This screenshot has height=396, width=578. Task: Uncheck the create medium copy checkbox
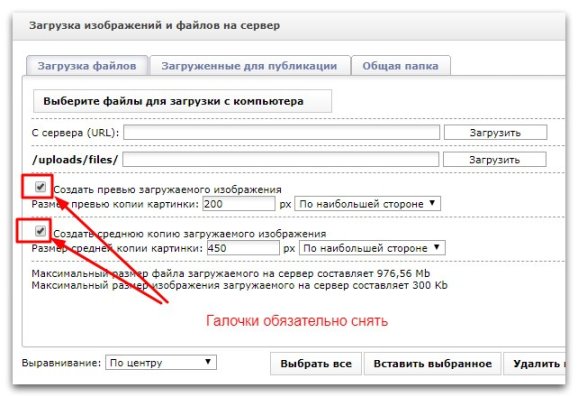[x=40, y=231]
